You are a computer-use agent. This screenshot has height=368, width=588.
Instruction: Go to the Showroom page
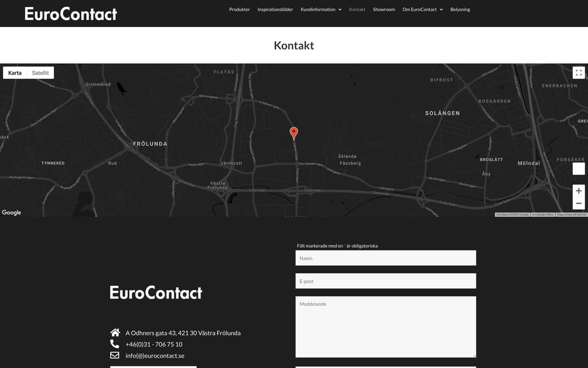coord(384,9)
